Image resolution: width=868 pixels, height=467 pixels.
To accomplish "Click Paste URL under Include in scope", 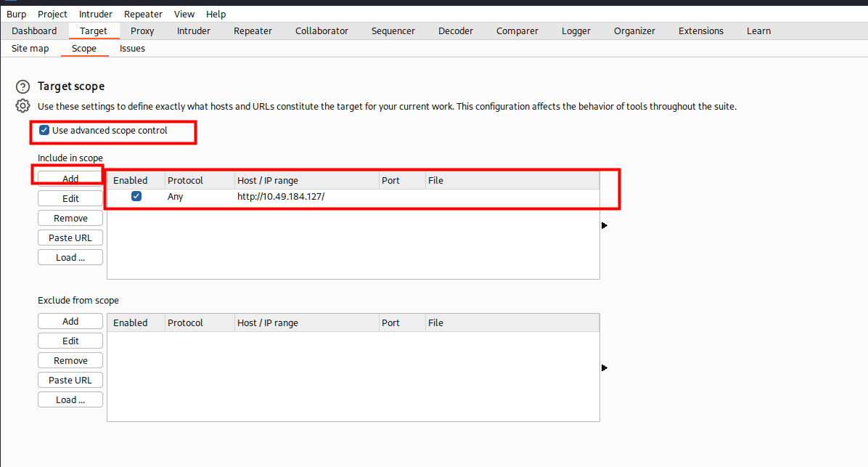I will click(x=70, y=237).
